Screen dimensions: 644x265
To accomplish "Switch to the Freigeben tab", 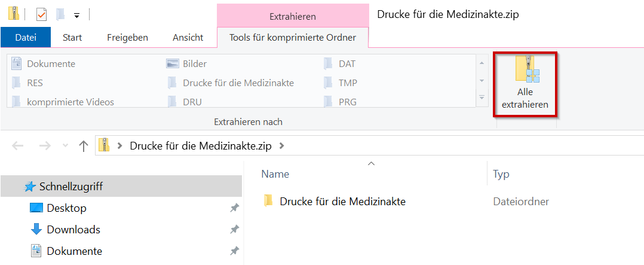I will click(x=127, y=37).
